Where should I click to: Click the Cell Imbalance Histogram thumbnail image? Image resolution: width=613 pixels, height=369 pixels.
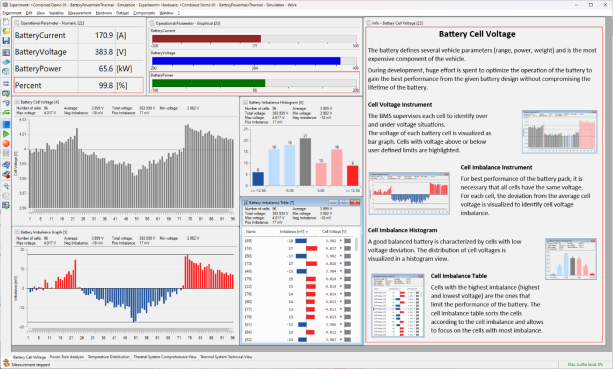click(x=571, y=259)
